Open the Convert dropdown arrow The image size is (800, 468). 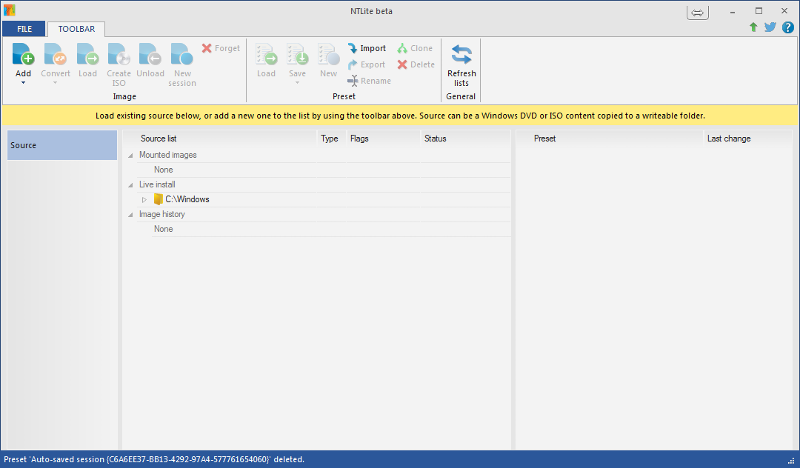[x=55, y=83]
